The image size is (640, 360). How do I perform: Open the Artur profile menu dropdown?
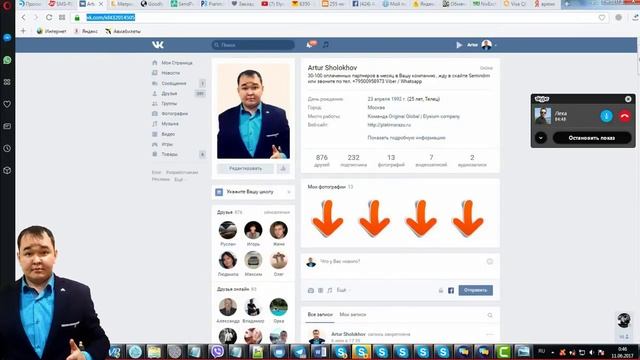point(482,45)
